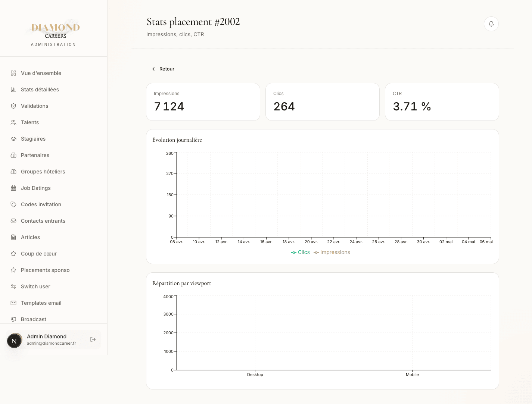This screenshot has height=404, width=532.
Task: Click the CTR card showing 3.71 %
Action: (x=442, y=102)
